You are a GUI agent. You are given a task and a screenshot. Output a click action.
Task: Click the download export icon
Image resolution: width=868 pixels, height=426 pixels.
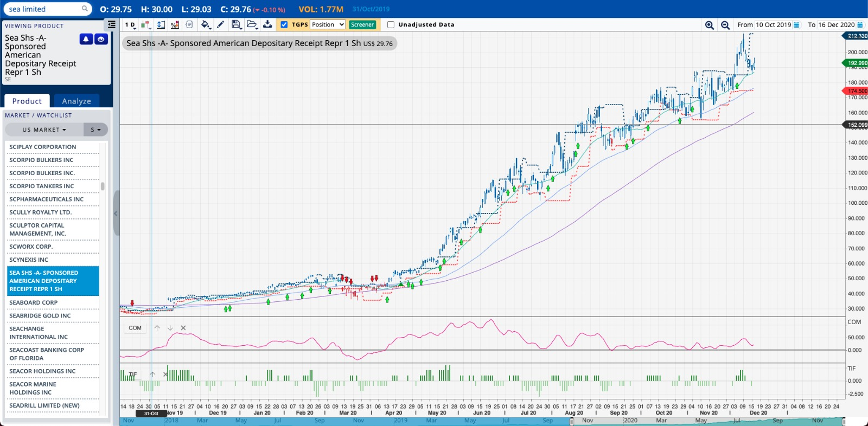(267, 24)
